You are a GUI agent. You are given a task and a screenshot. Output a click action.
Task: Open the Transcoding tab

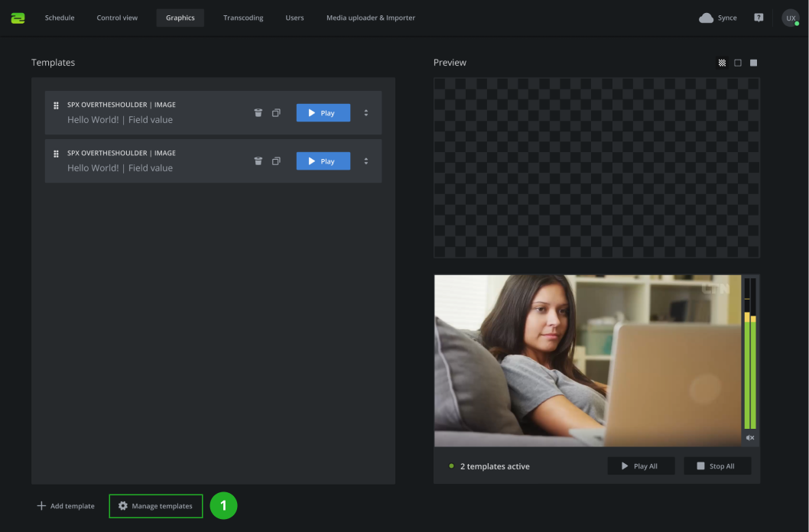click(x=242, y=17)
